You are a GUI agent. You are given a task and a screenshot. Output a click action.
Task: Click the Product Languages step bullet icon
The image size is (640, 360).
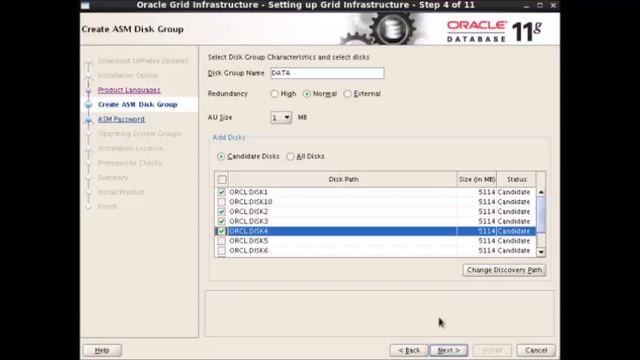pyautogui.click(x=89, y=91)
